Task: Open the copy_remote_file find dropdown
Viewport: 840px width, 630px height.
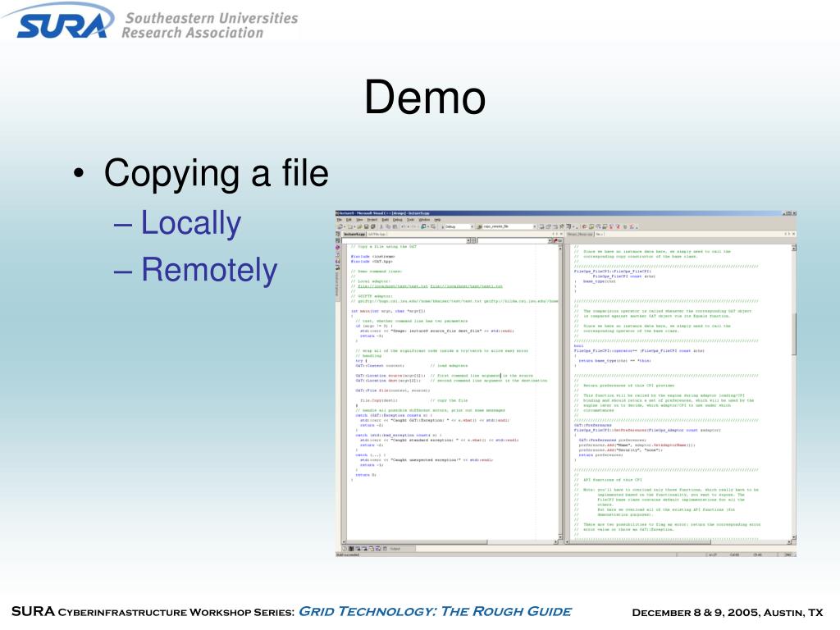Action: coord(535,226)
